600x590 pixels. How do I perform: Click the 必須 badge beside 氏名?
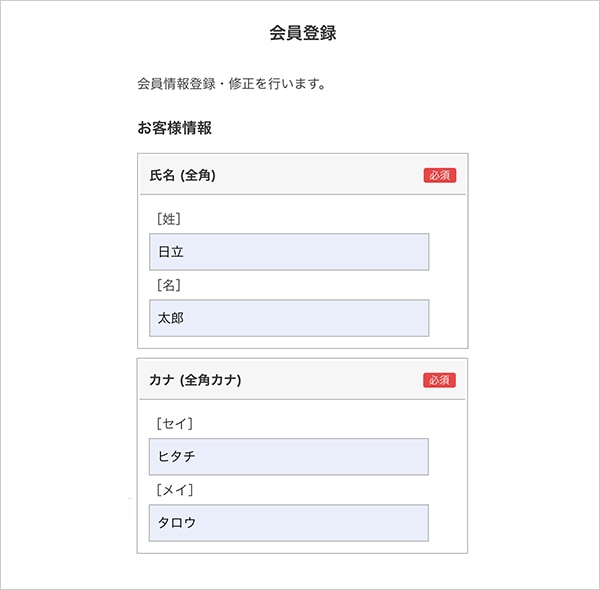coord(439,175)
